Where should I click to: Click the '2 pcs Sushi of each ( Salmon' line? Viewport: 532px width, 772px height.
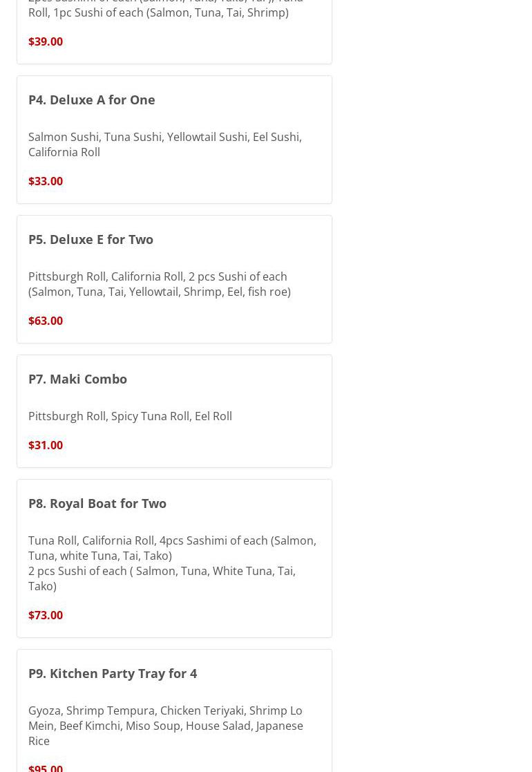click(162, 571)
